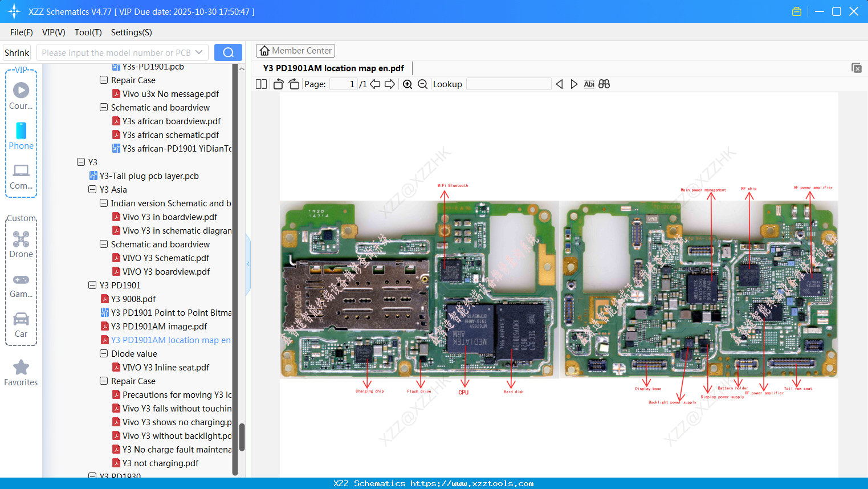Click the binoculars search icon
Image resolution: width=868 pixels, height=489 pixels.
604,84
